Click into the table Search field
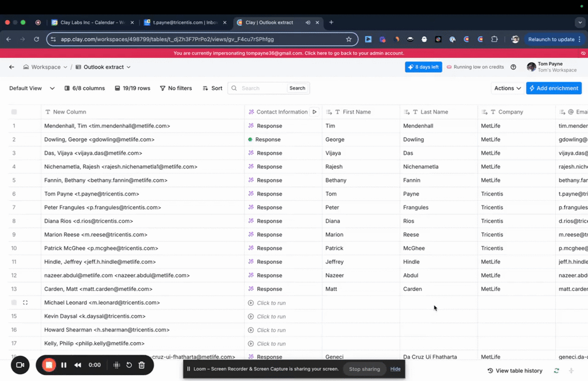This screenshot has height=381, width=588. [262, 88]
